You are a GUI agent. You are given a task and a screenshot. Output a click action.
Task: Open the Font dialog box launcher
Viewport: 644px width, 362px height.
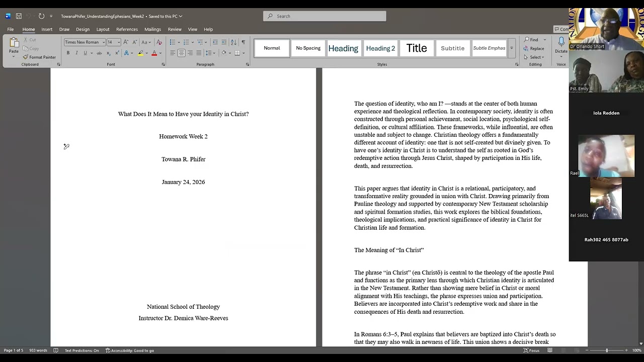pos(163,64)
